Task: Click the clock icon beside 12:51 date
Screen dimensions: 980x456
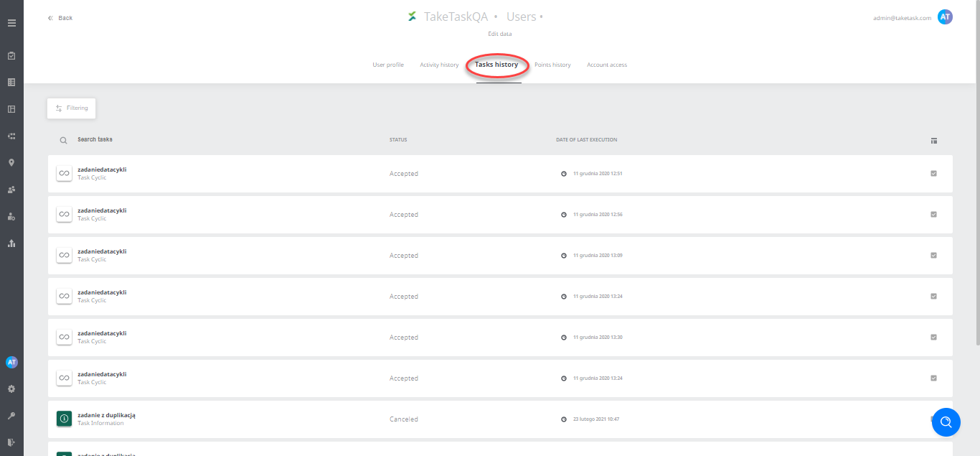Action: coord(564,174)
